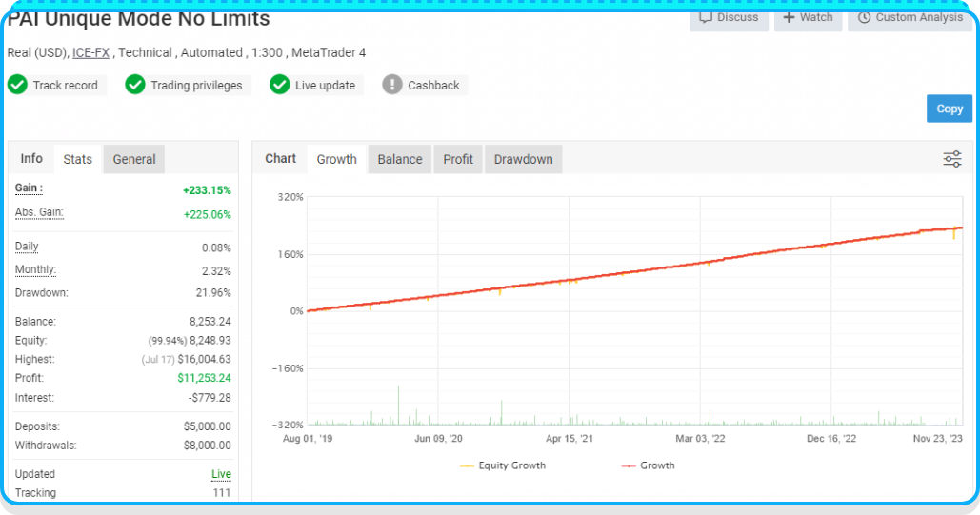
Task: Click the Cashback grey exclamation icon
Action: click(392, 85)
